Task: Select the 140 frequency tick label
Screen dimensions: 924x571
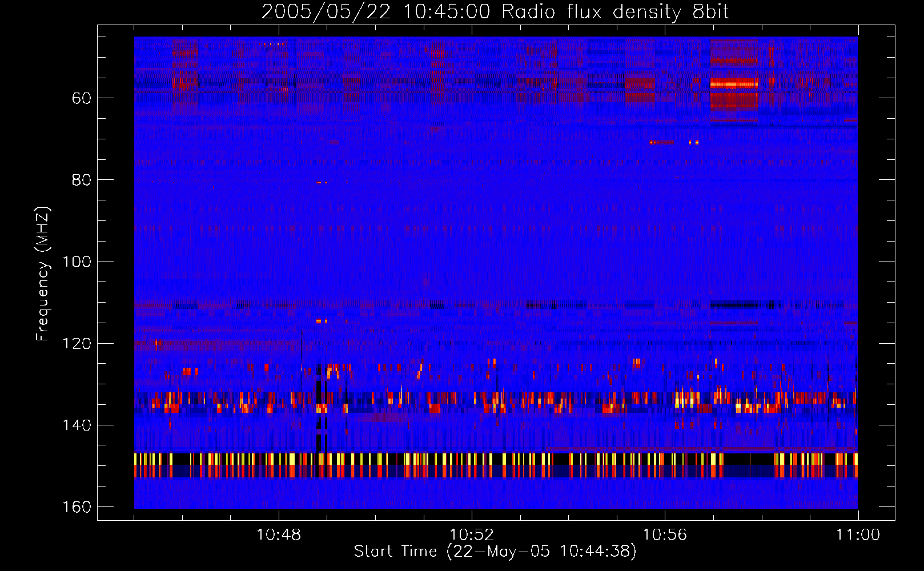Action: pos(77,425)
